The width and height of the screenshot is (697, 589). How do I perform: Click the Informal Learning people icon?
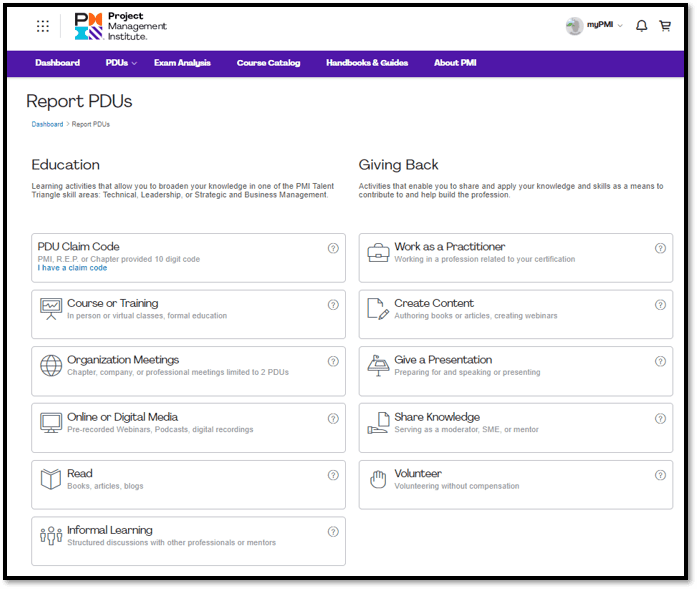click(x=51, y=536)
